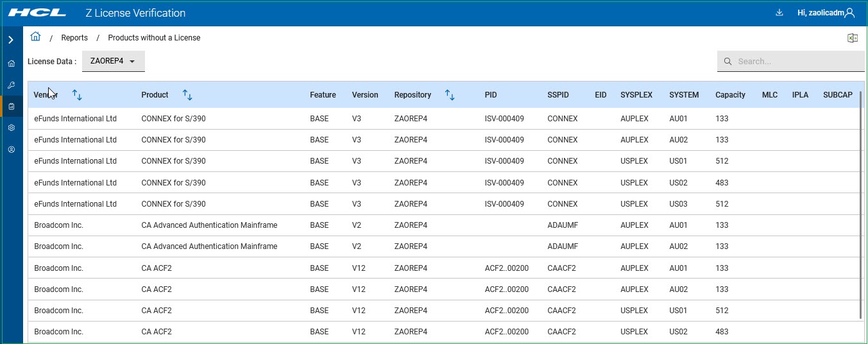Sort by Product column arrows
Viewport: 868px width, 344px height.
pos(187,95)
